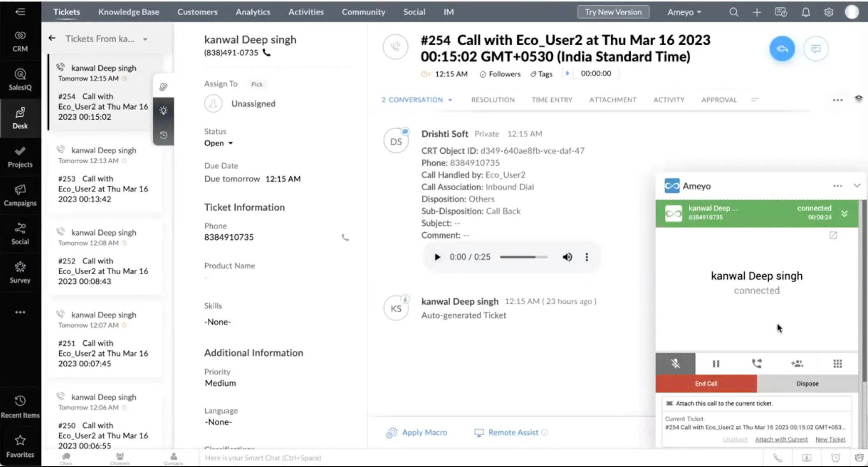Open the notifications bell
This screenshot has width=868, height=467.
[x=805, y=12]
